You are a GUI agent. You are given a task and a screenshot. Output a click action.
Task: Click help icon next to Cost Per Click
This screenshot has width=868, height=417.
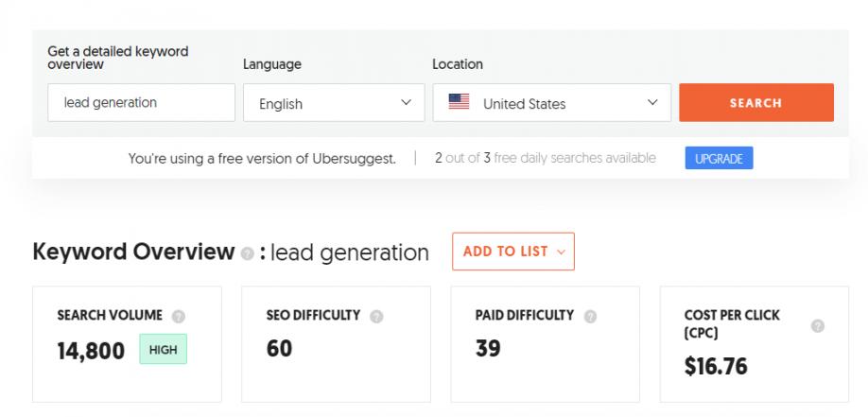[x=818, y=325]
